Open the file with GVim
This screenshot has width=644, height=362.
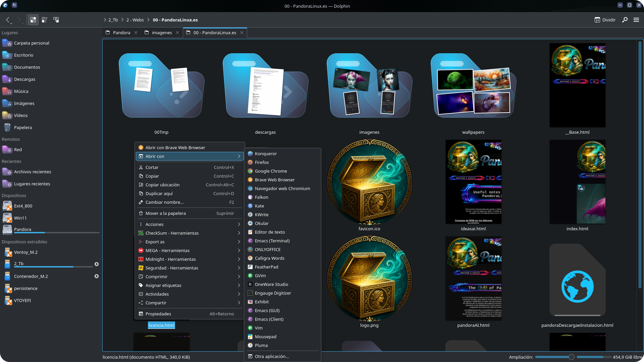point(282,276)
